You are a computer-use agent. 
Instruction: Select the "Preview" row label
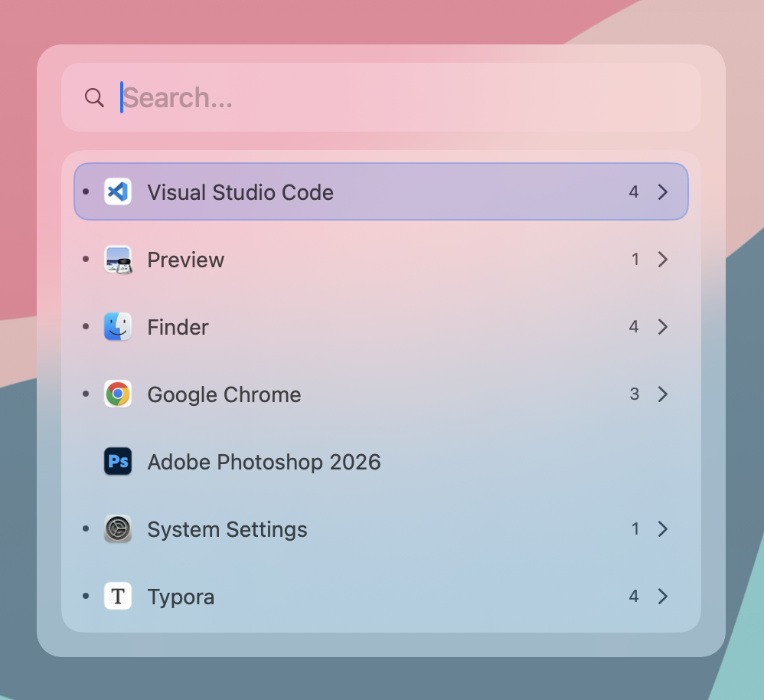pos(186,260)
